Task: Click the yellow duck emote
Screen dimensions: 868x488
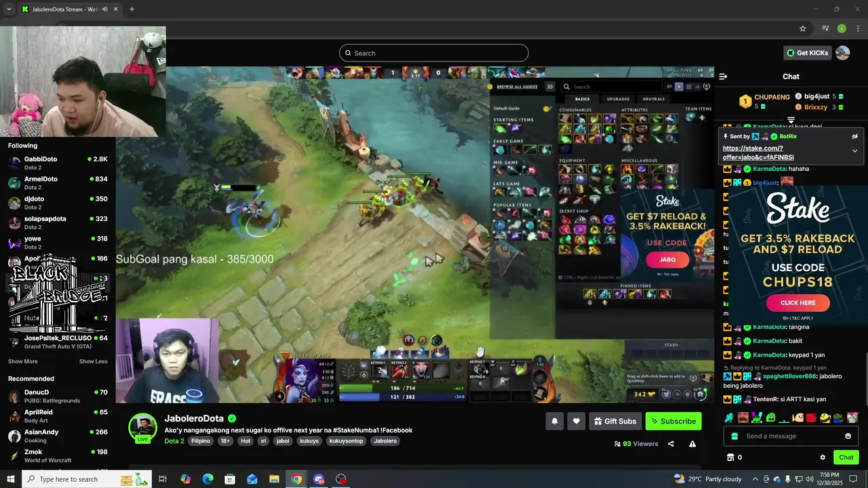Action: (x=825, y=418)
